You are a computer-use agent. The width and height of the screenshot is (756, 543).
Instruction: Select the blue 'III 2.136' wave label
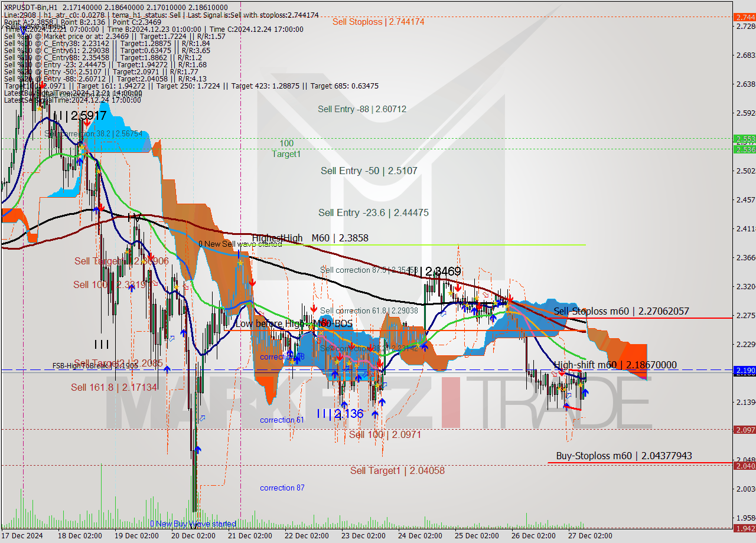tap(340, 414)
